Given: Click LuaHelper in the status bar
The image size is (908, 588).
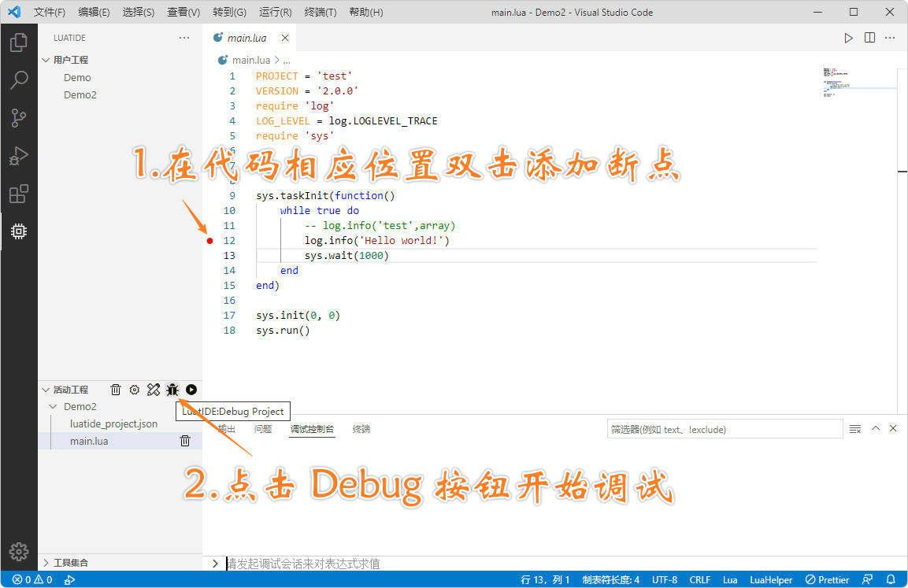Looking at the screenshot, I should click(771, 580).
